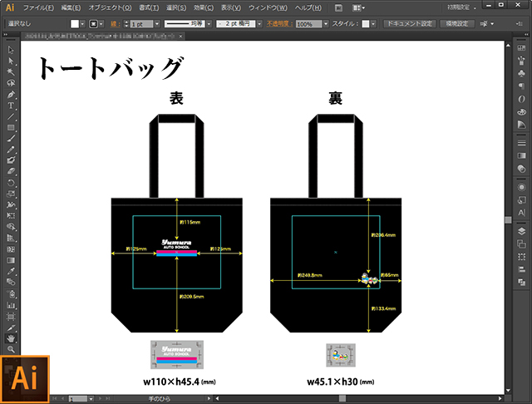Image resolution: width=532 pixels, height=404 pixels.
Task: Open the ウィンドウ(W) menu
Action: 268,7
